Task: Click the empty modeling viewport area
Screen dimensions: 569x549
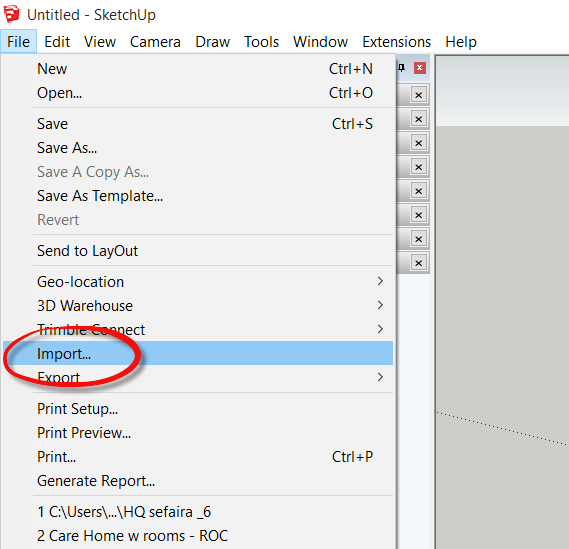Action: click(502, 290)
